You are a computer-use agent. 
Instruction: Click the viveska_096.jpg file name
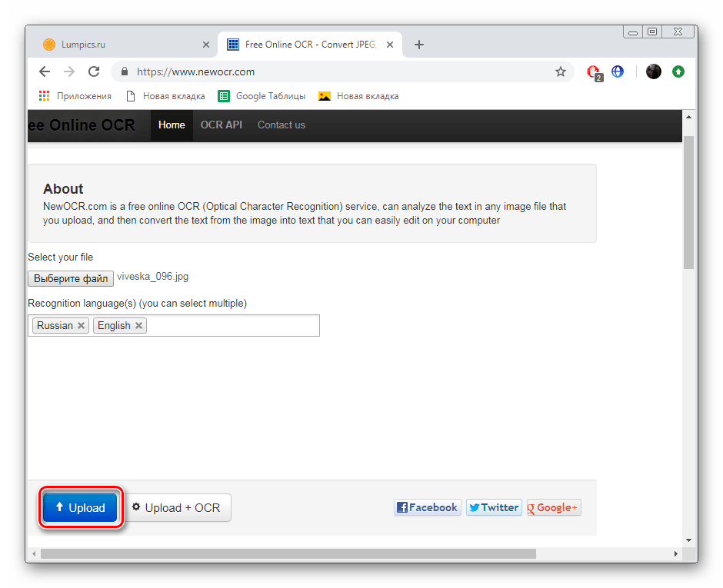[x=152, y=277]
